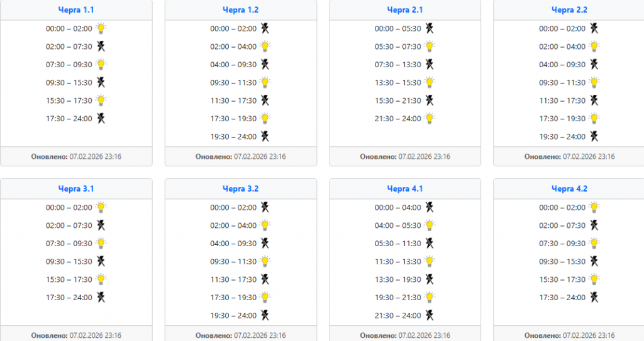The width and height of the screenshot is (644, 341).
Task: Click power-off icon for 00:00 – 05:30 in Черга 2.1
Action: coord(430,28)
